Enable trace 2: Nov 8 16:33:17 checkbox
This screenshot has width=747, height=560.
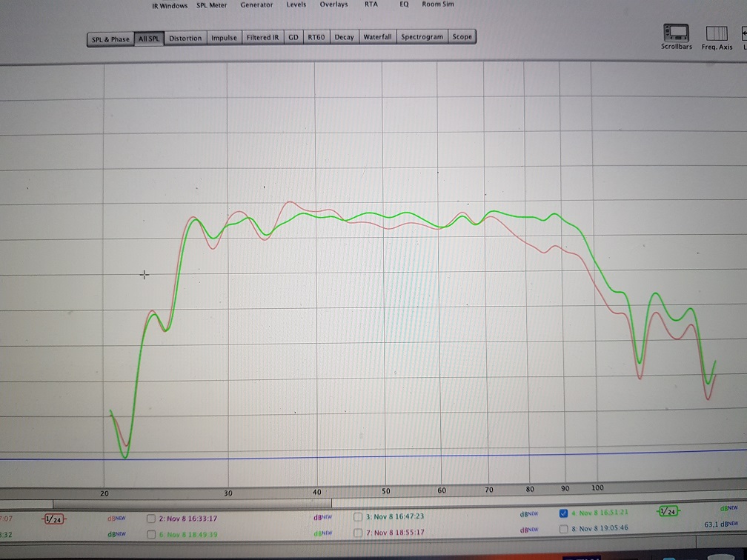tap(151, 519)
